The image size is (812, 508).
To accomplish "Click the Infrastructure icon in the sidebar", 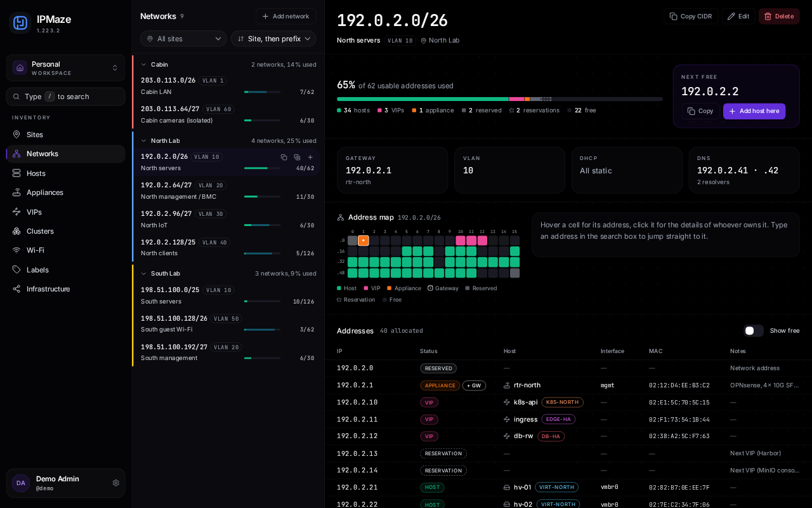I will (x=16, y=289).
